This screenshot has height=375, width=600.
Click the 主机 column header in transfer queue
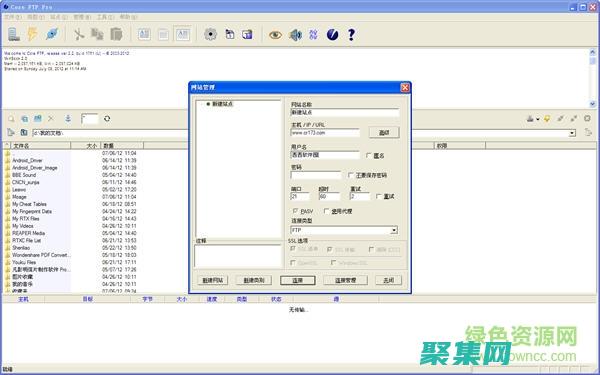tap(23, 299)
